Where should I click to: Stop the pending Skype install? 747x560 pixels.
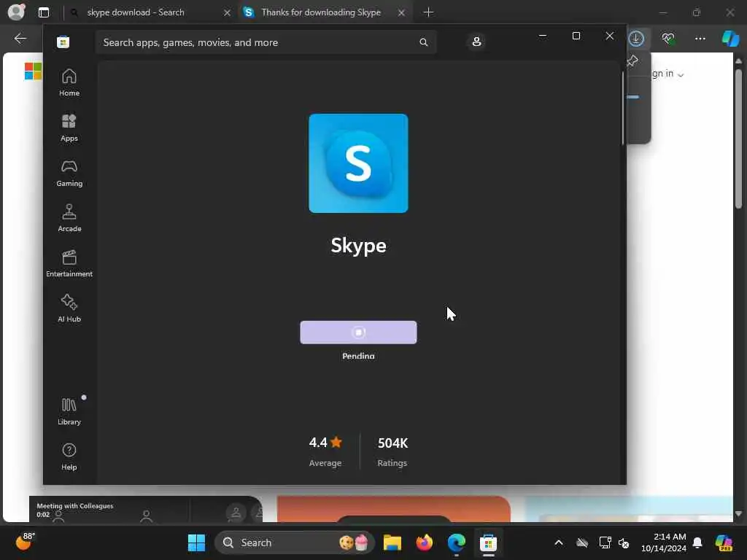pyautogui.click(x=358, y=332)
